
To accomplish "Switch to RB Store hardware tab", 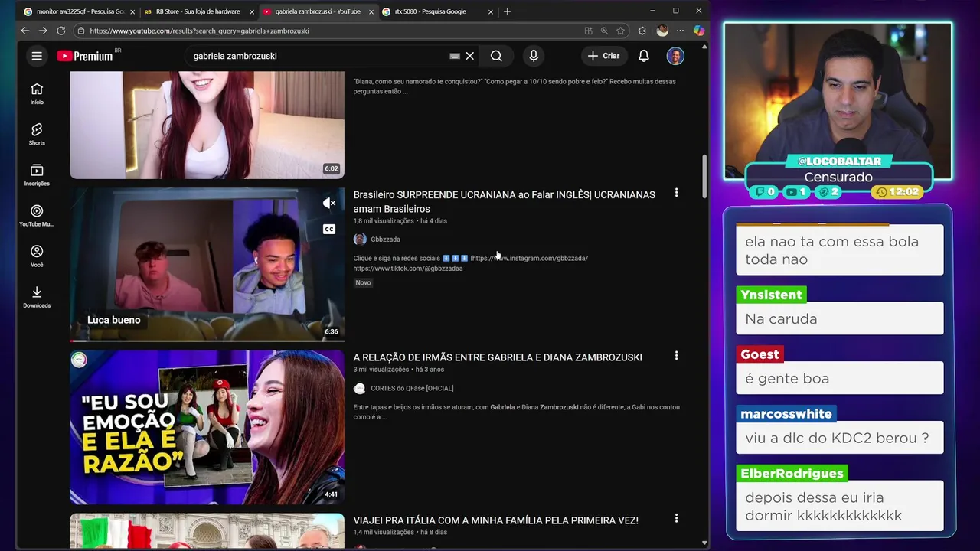I will [198, 11].
